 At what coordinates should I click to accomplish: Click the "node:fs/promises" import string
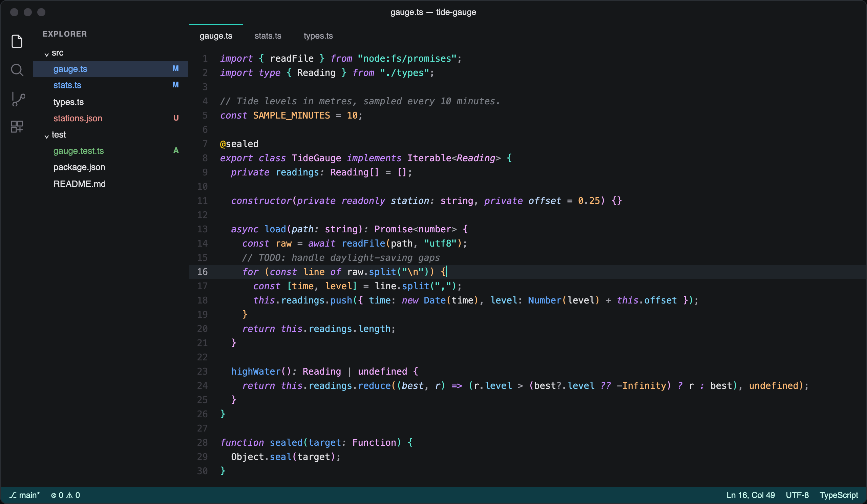[x=407, y=59]
